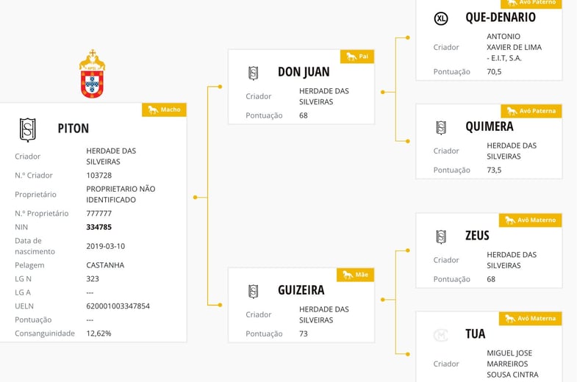
Task: Click the yellow Mãe badge
Action: pos(356,275)
